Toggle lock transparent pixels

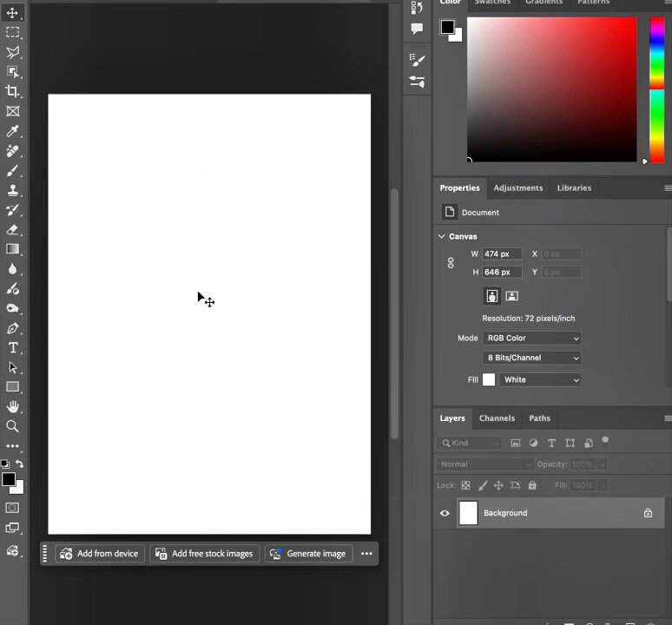[466, 485]
